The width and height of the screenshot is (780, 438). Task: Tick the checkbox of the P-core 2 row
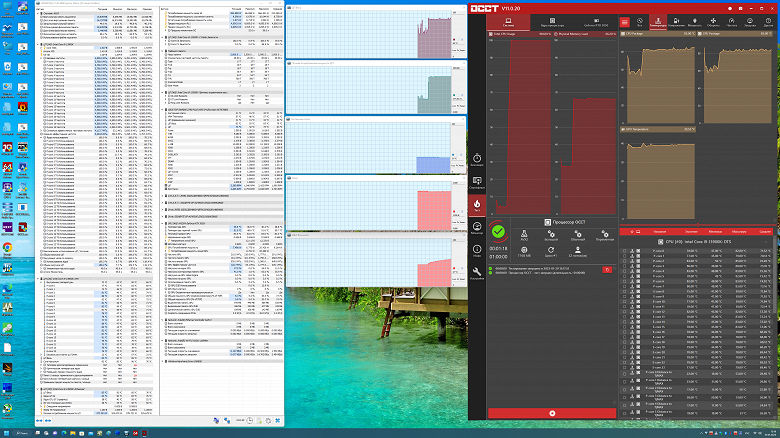coord(625,261)
